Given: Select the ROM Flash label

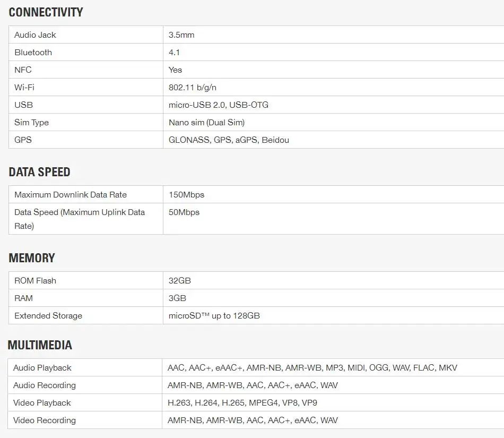Looking at the screenshot, I should pos(35,281).
